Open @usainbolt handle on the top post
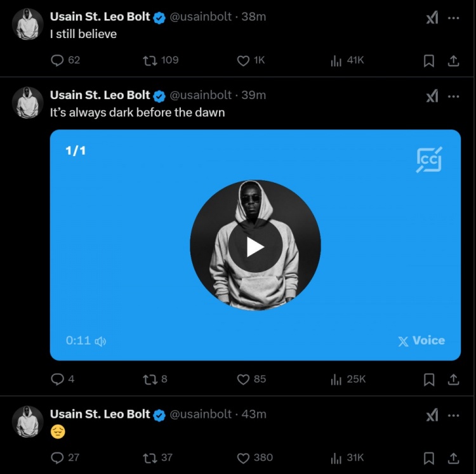 (201, 17)
